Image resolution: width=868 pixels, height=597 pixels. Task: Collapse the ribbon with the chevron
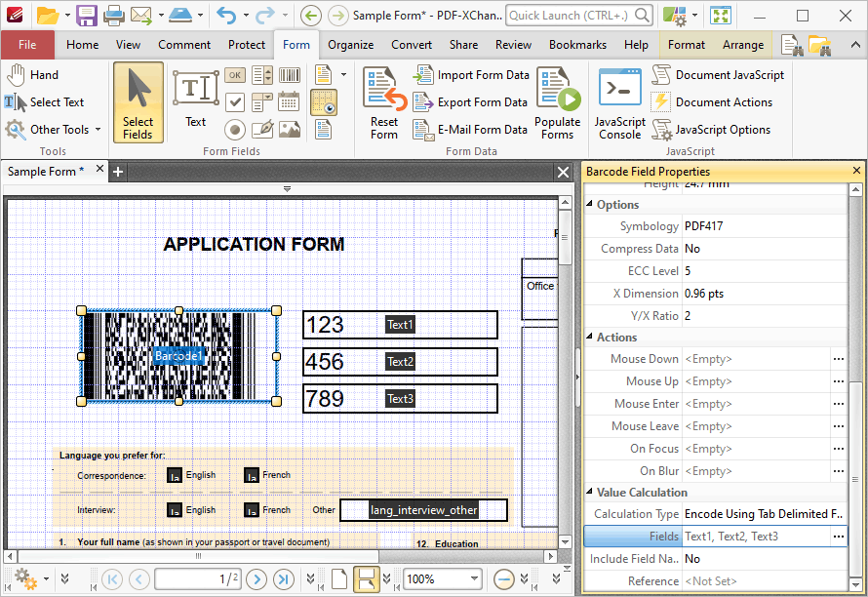click(855, 45)
